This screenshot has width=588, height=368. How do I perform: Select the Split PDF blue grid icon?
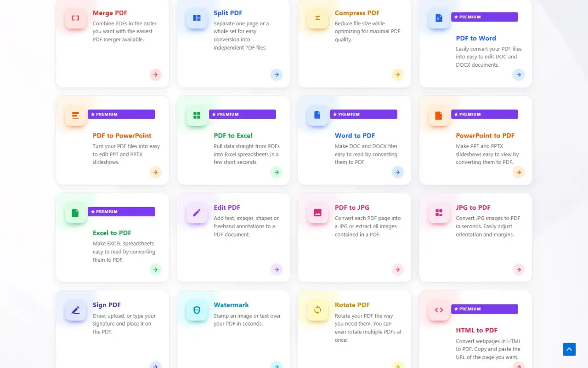point(197,18)
